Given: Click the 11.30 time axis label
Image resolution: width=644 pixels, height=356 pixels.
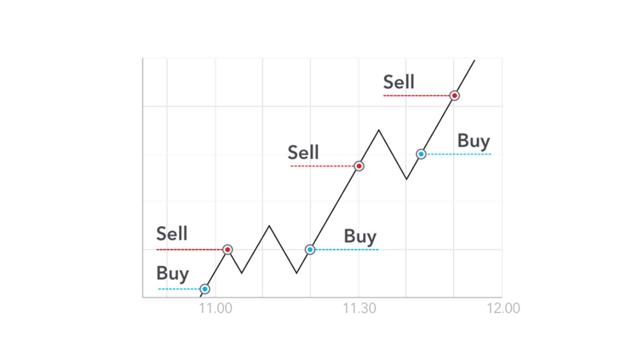Looking at the screenshot, I should pos(359,308).
